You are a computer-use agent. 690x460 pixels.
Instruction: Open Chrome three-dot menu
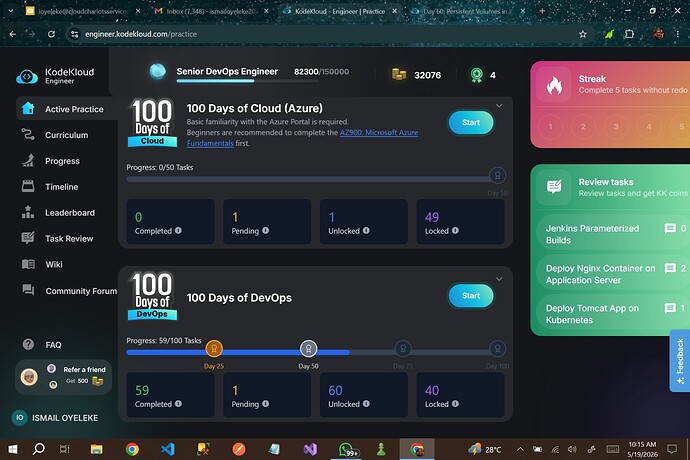[677, 34]
